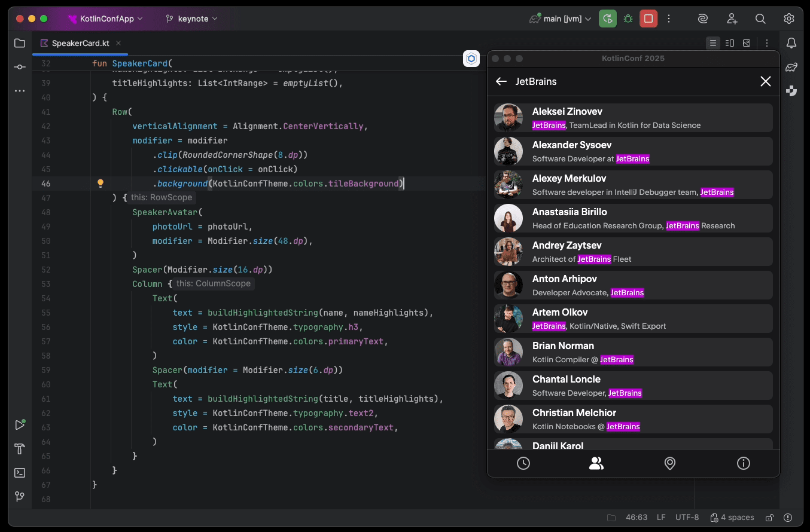Switch to the Speakers tab in app
This screenshot has height=532, width=810.
pos(596,463)
